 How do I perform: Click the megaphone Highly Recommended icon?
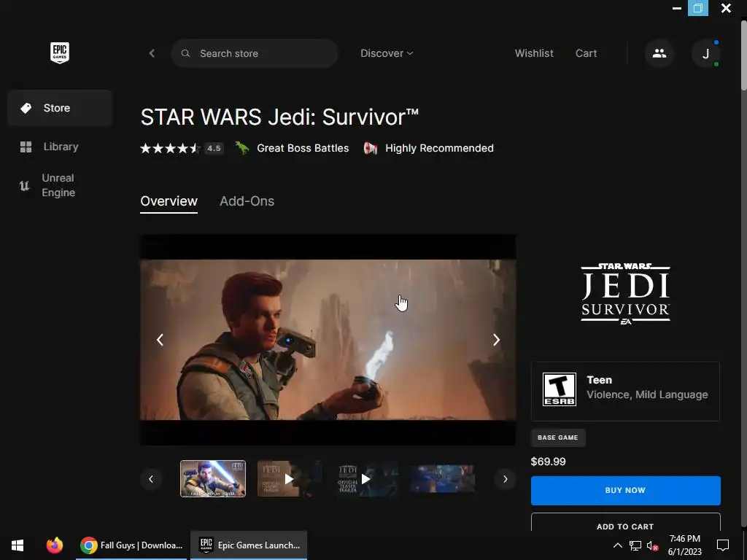point(370,148)
